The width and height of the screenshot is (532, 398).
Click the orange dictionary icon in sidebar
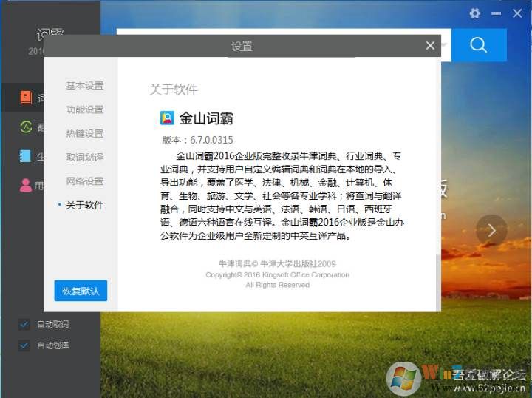[26, 98]
